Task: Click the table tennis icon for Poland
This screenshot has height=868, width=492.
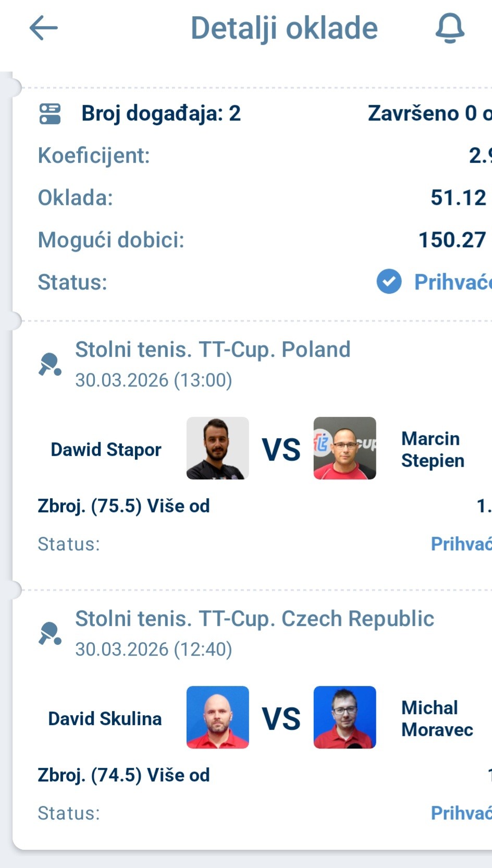Action: pyautogui.click(x=50, y=365)
